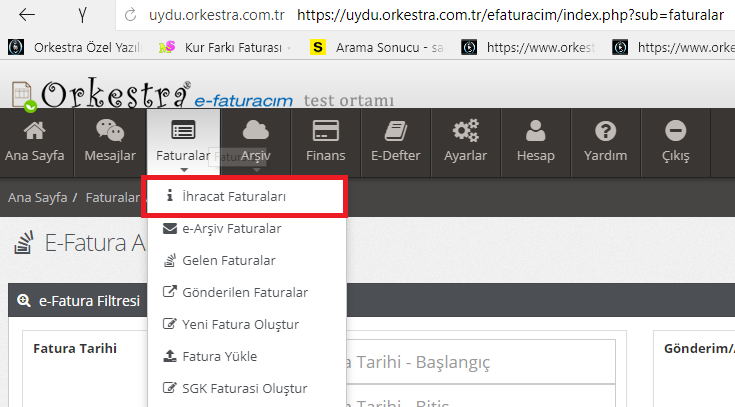
Task: Expand the Arşiv dropdown caret
Action: point(256,170)
